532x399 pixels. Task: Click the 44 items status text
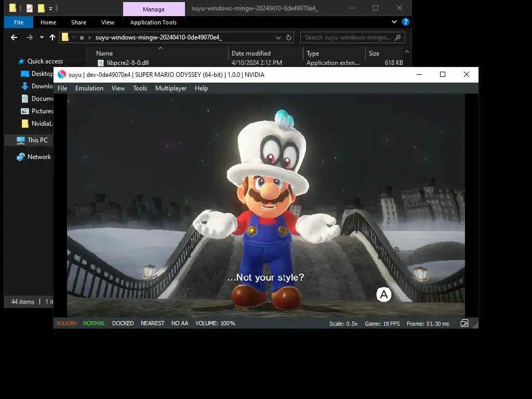tap(23, 302)
